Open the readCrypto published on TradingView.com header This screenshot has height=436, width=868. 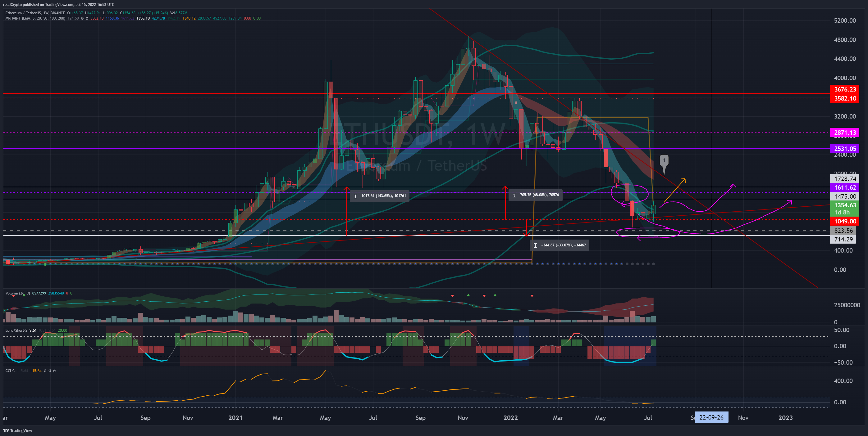(x=59, y=4)
